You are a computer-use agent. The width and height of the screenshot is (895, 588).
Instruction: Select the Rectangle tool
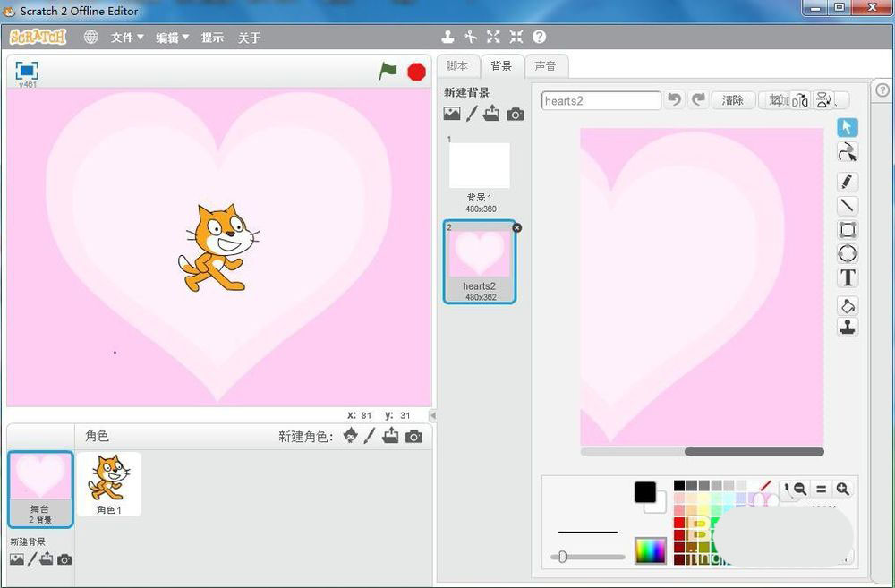click(x=847, y=229)
